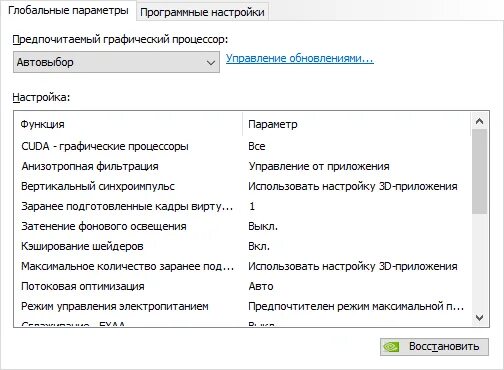Select the Кэширование шейдеров row
This screenshot has width=504, height=370.
point(243,246)
